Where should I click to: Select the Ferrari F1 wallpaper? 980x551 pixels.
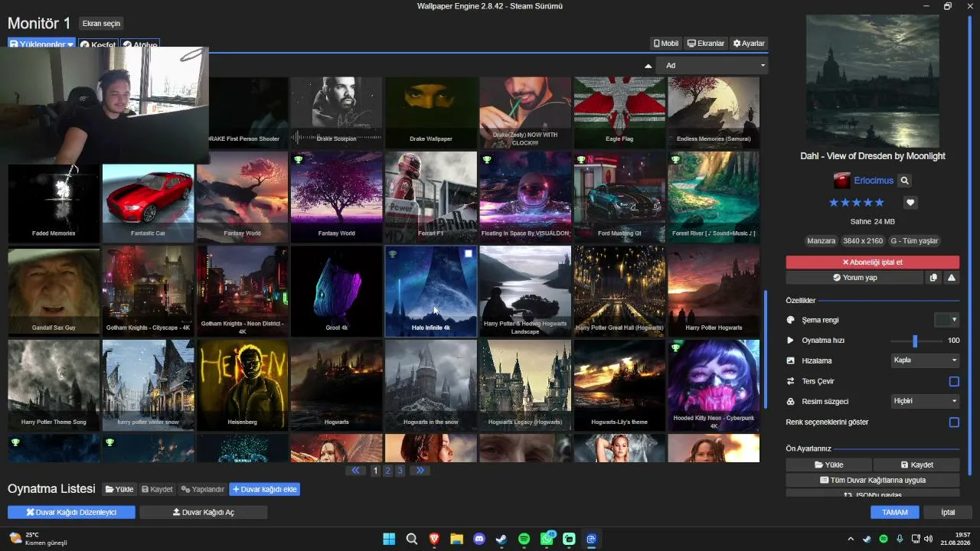point(431,197)
